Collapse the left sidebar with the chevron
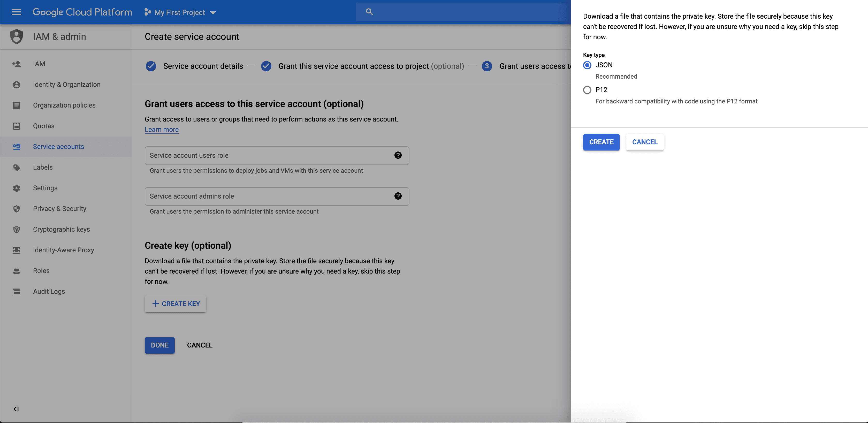Image resolution: width=868 pixels, height=423 pixels. pyautogui.click(x=16, y=409)
